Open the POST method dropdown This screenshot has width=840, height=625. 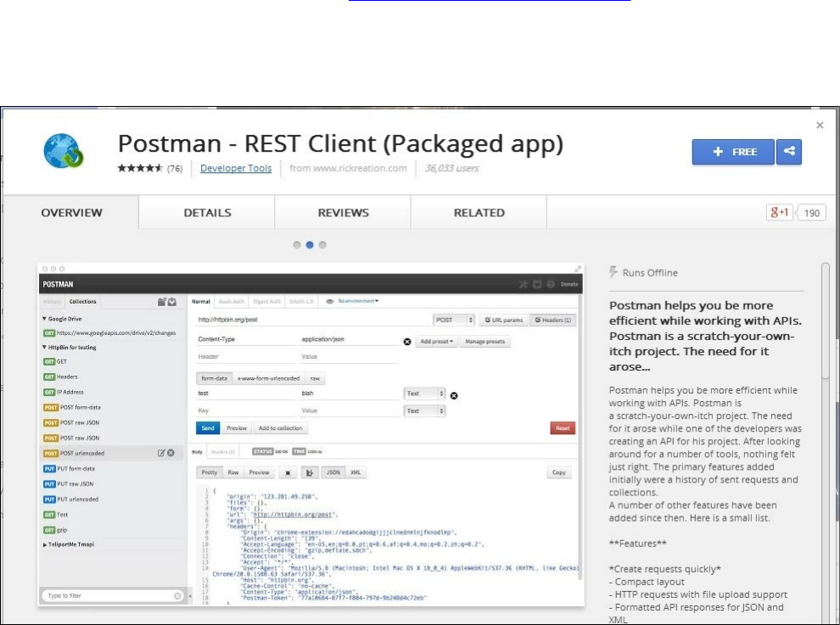click(454, 320)
